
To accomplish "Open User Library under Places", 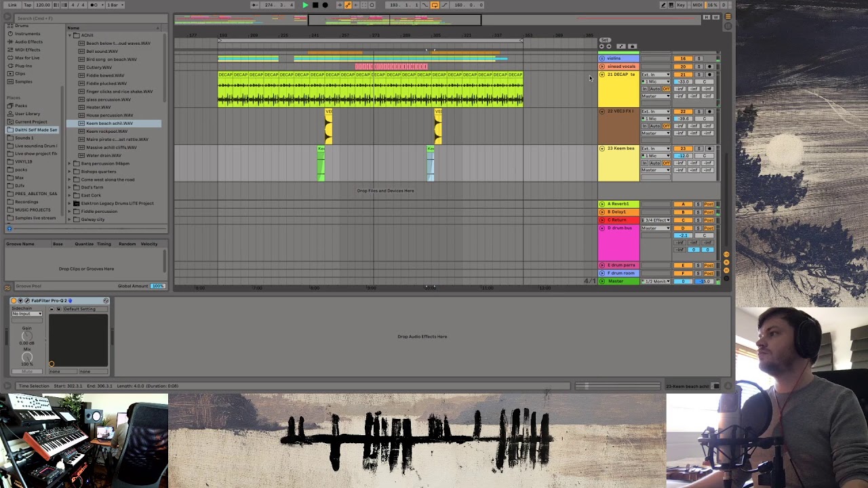I will point(27,114).
